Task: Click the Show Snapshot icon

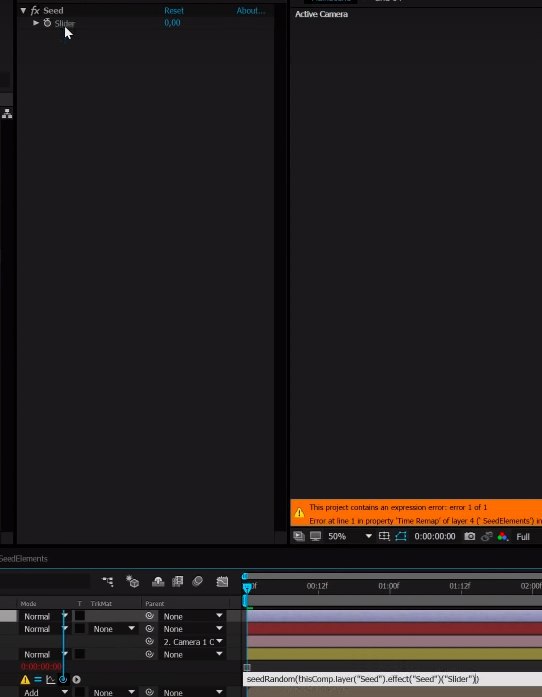Action: (486, 536)
